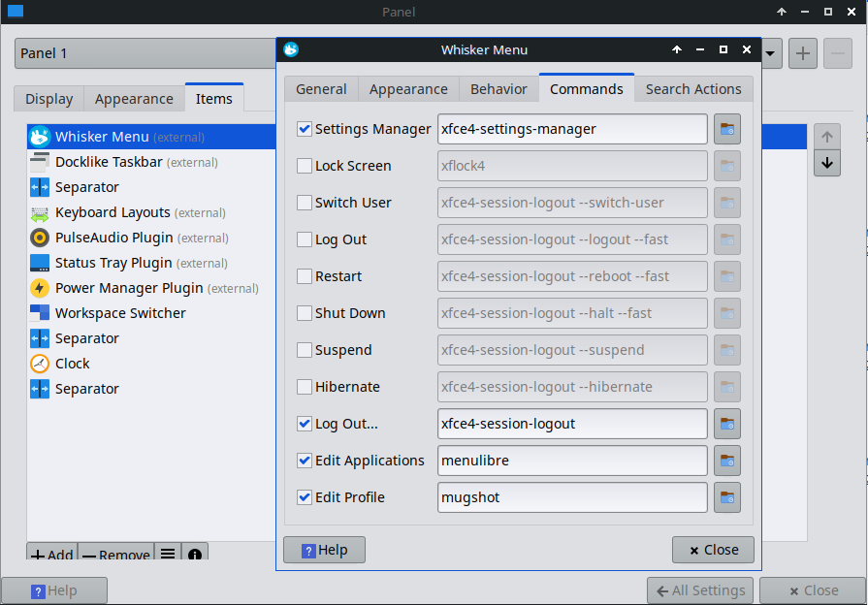Close the Whisker Menu dialog via Close button
The width and height of the screenshot is (868, 605).
(714, 550)
